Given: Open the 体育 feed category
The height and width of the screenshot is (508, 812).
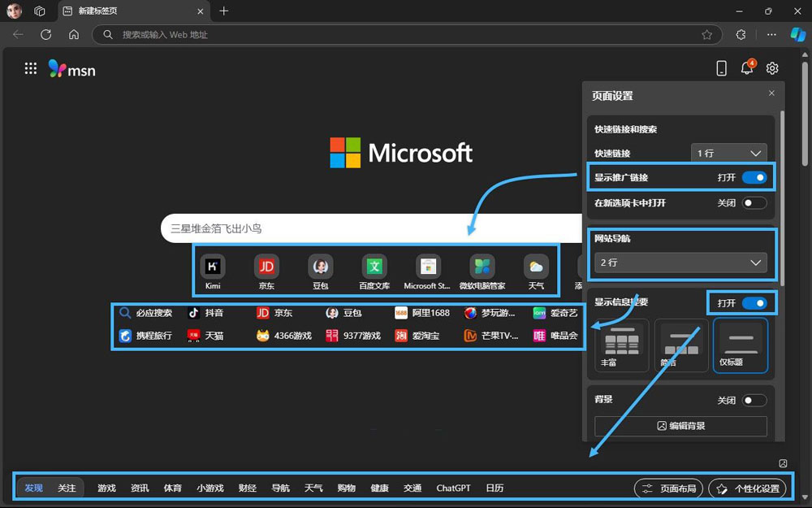Looking at the screenshot, I should 172,488.
